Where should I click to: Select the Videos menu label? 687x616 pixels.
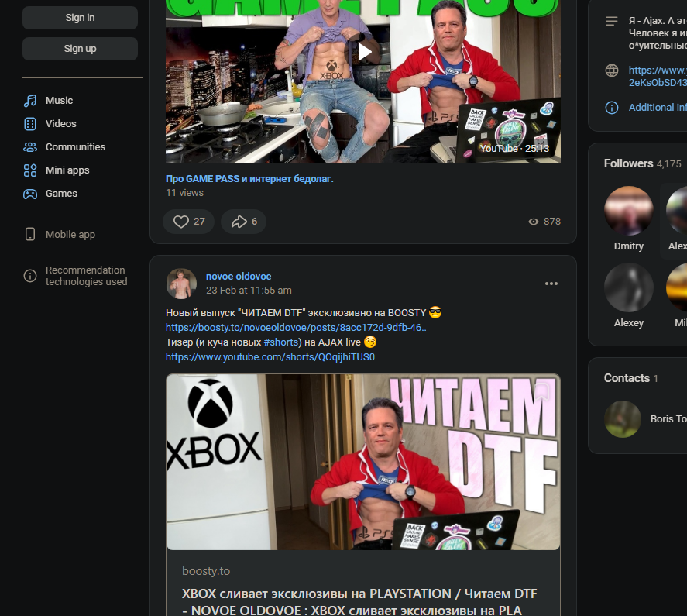(61, 124)
